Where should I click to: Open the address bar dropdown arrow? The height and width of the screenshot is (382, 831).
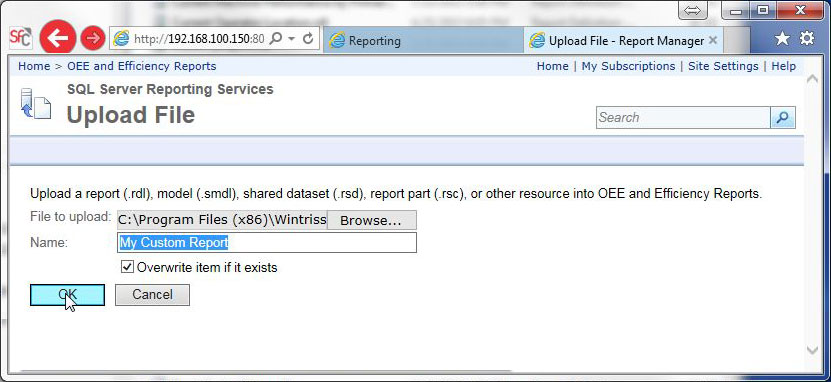coord(291,39)
